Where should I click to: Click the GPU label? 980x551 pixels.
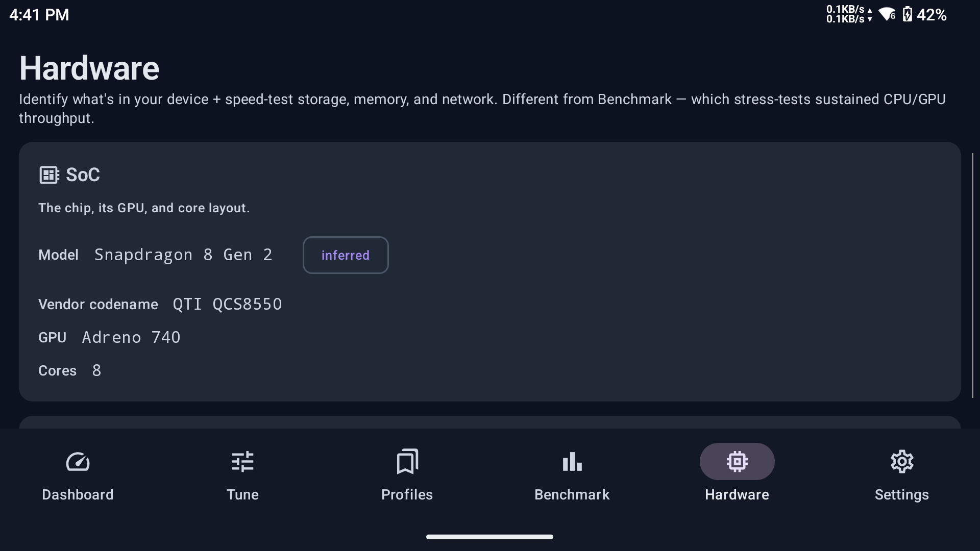tap(52, 337)
